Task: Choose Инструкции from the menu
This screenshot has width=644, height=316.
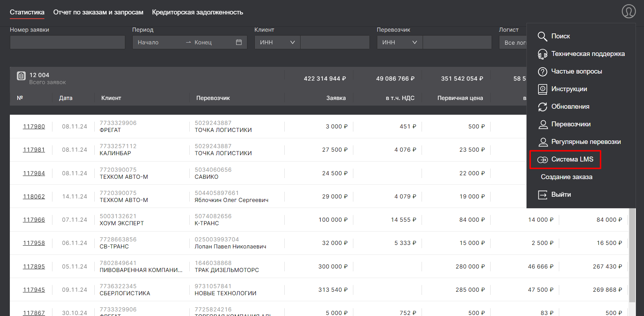Action: 569,89
